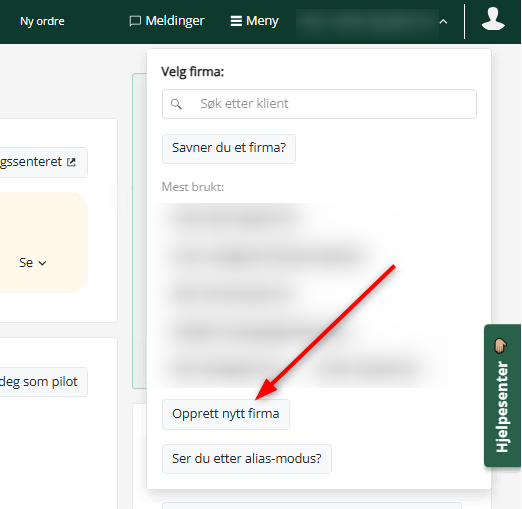Click Ser du etter alias-modus? button
This screenshot has width=522, height=509.
tap(247, 459)
